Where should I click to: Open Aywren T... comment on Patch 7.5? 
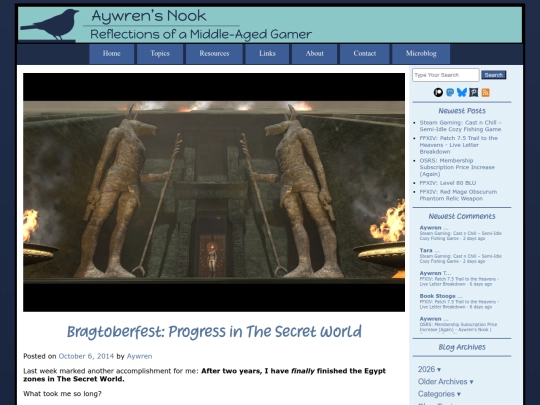click(x=459, y=279)
